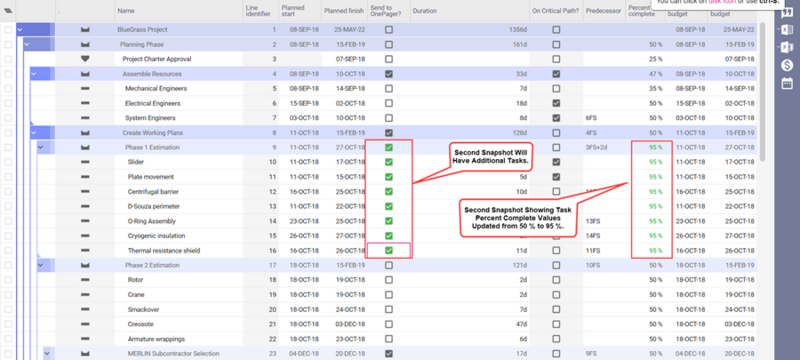Tick the row selection checkbox for Crane
This screenshot has width=800, height=360.
coord(8,295)
